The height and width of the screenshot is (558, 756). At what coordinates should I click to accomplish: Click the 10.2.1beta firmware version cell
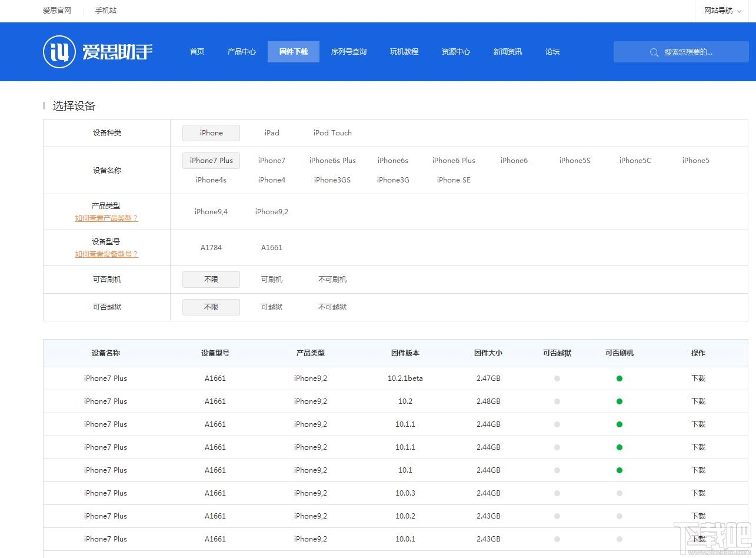(x=405, y=378)
